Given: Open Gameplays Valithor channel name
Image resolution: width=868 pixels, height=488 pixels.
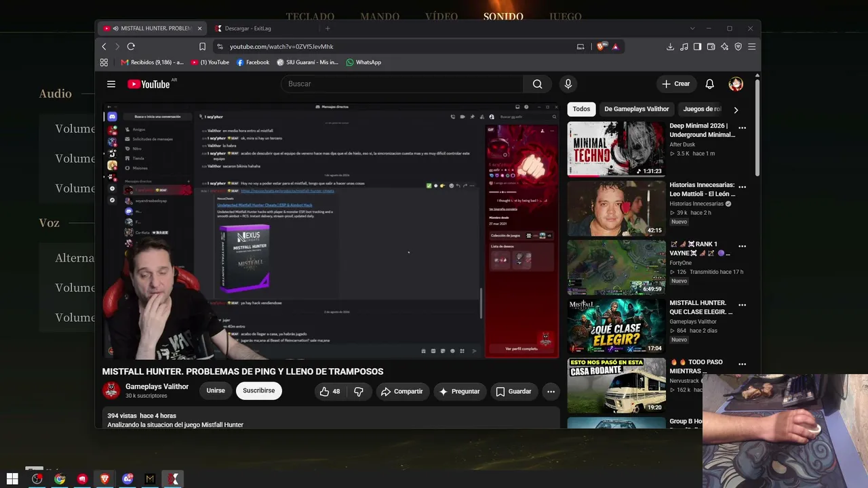Looking at the screenshot, I should click(x=157, y=386).
